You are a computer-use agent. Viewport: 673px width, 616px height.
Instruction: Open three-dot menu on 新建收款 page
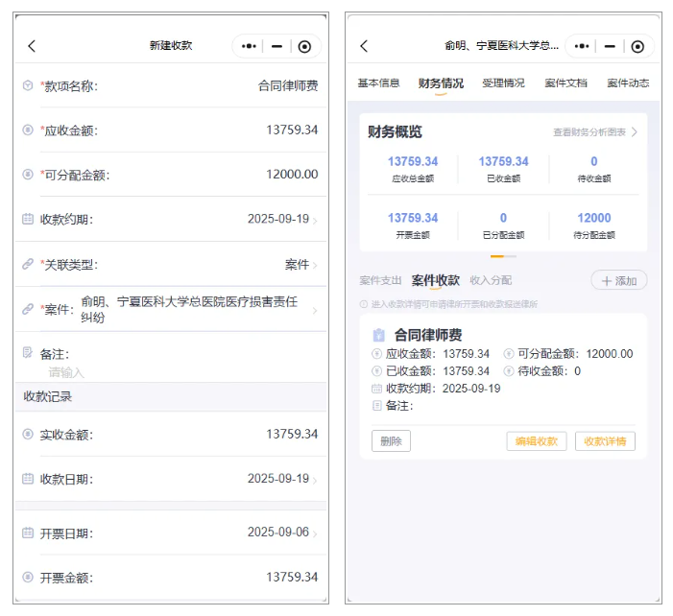[x=250, y=46]
